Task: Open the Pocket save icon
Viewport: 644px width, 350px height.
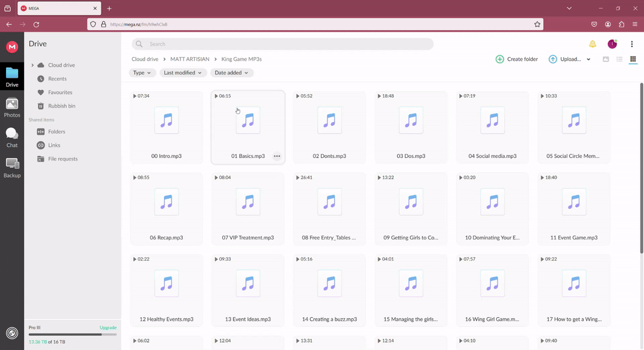Action: (594, 25)
